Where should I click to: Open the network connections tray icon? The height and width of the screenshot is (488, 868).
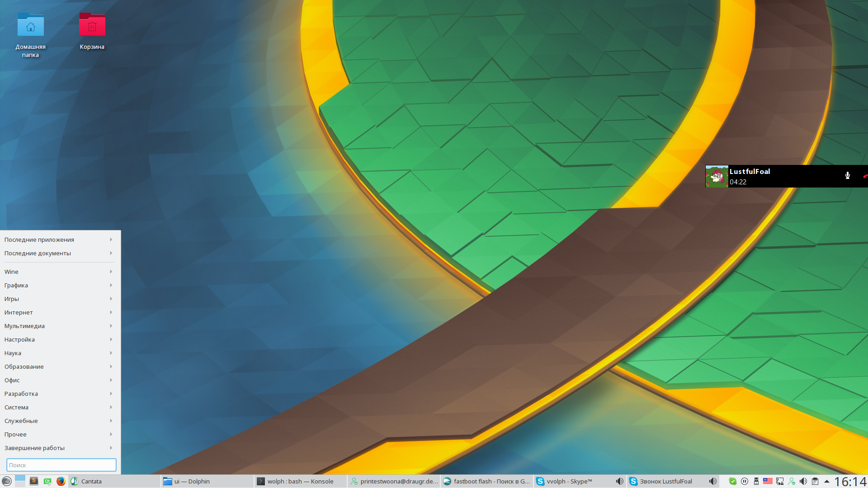pos(780,481)
